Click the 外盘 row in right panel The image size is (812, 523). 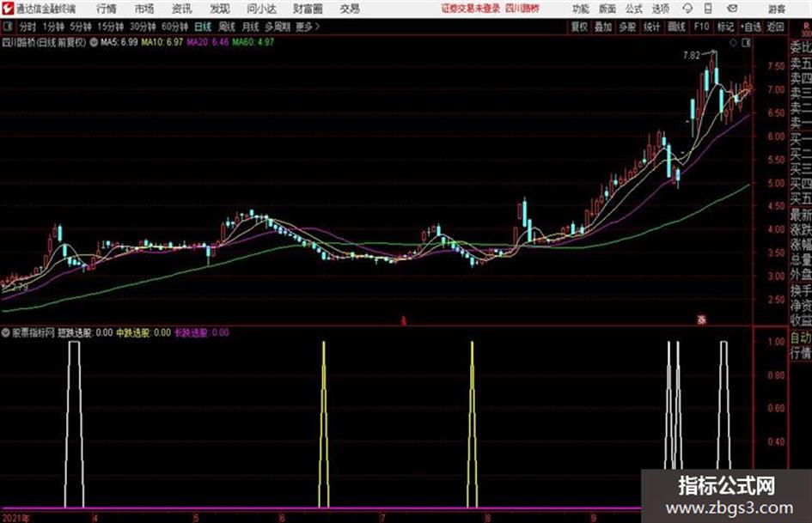(801, 275)
